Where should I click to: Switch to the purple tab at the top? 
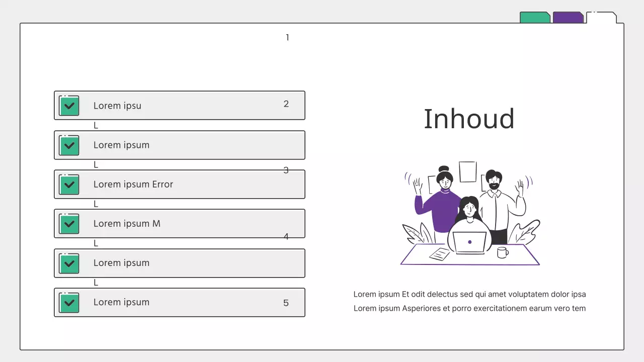point(568,18)
